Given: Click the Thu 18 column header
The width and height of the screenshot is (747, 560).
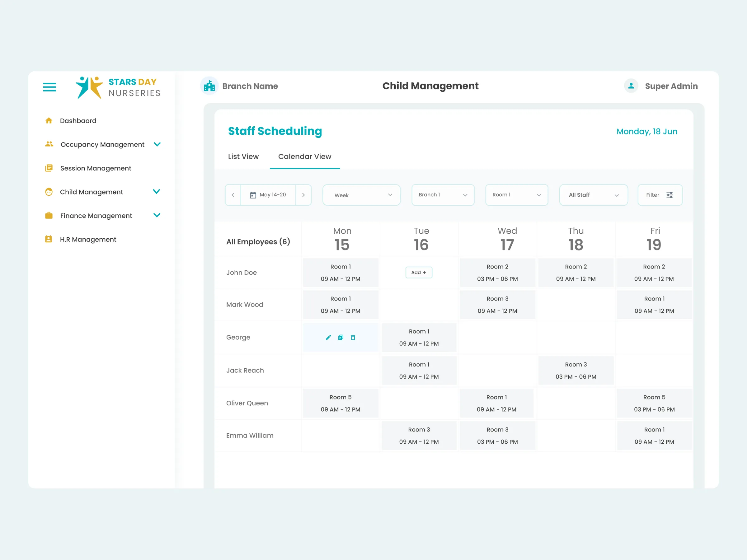Looking at the screenshot, I should pyautogui.click(x=576, y=239).
